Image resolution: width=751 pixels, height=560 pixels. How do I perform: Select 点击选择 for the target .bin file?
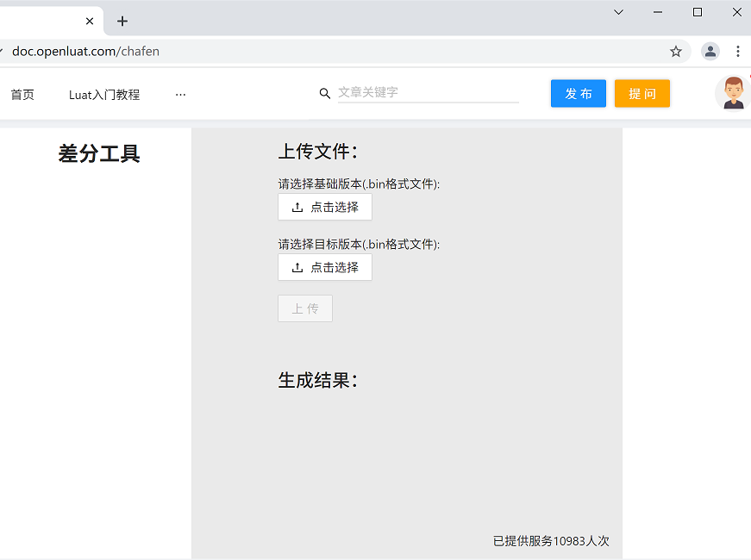pos(325,267)
